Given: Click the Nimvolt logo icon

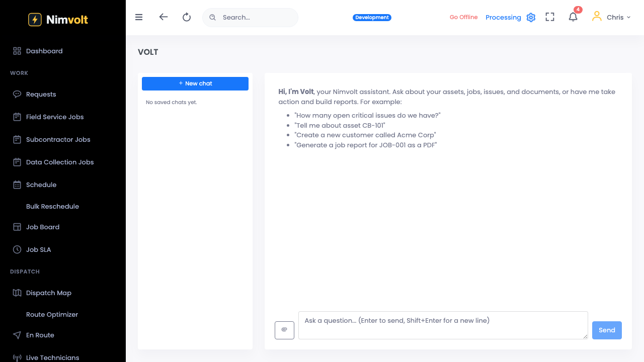Looking at the screenshot, I should (x=35, y=20).
